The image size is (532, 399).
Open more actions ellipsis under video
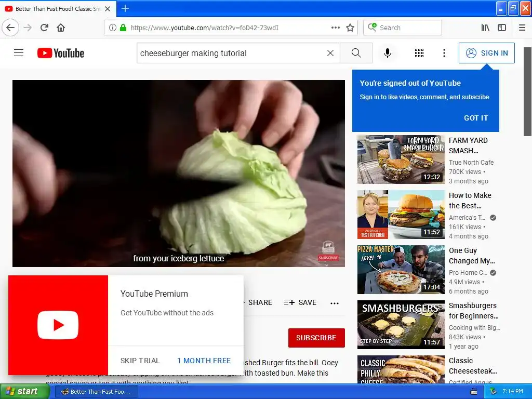pyautogui.click(x=335, y=303)
